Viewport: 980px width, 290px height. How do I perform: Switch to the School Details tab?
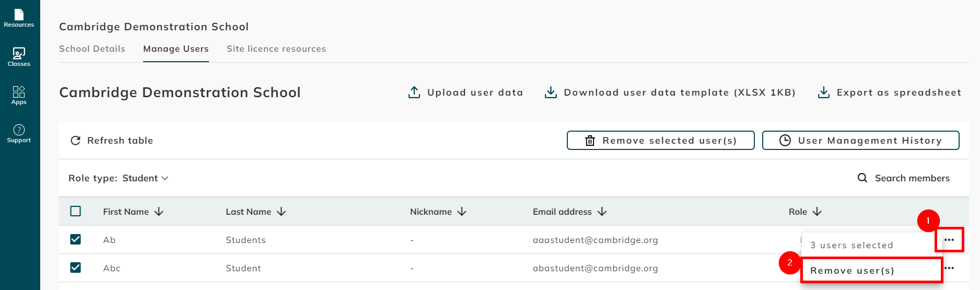92,49
